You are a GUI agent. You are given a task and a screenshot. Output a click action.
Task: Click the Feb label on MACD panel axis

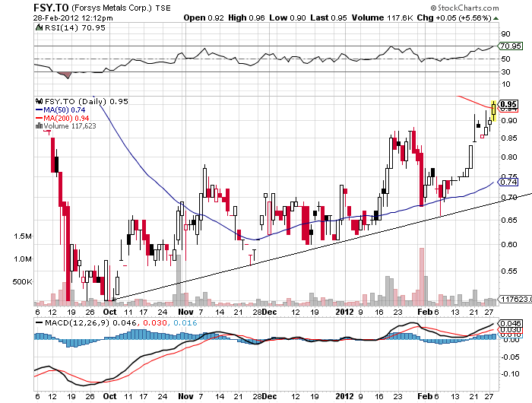pos(425,396)
